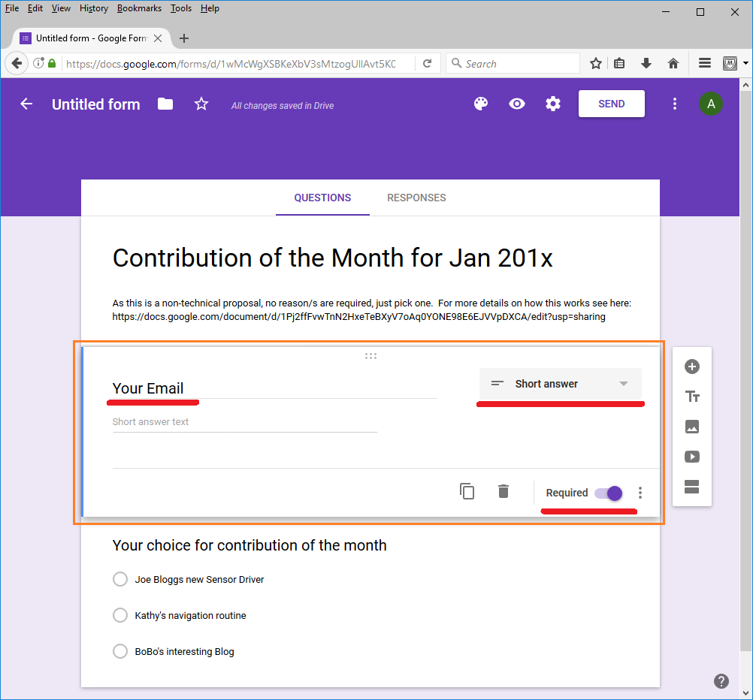The height and width of the screenshot is (700, 753).
Task: Open question more options three-dot menu
Action: tap(640, 493)
